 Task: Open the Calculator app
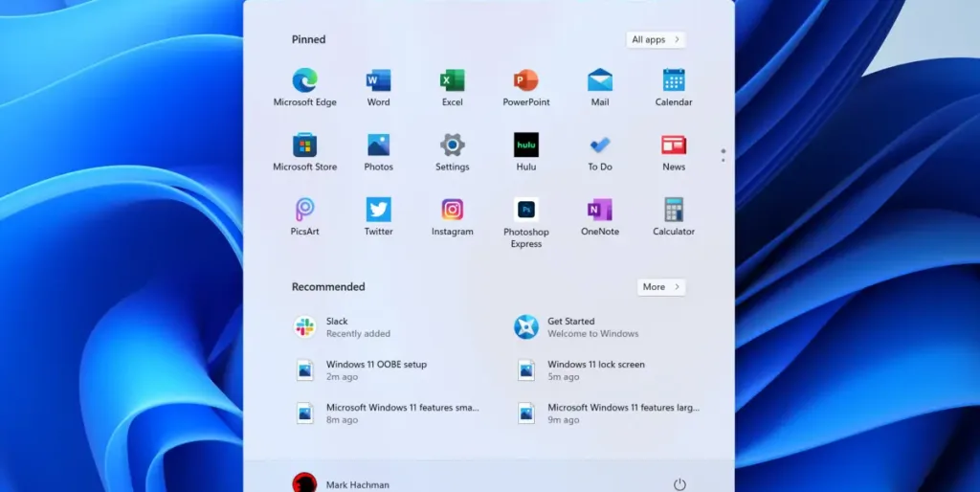point(674,216)
